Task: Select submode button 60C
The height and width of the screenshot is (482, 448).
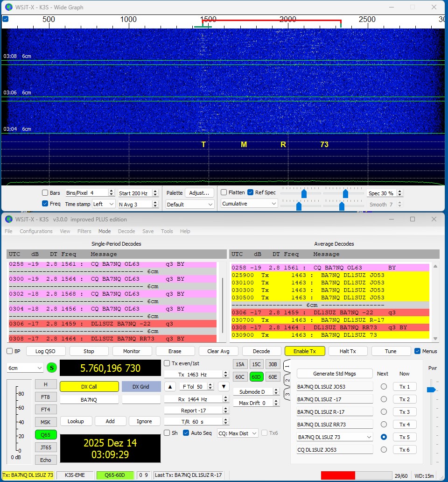Action: [240, 376]
